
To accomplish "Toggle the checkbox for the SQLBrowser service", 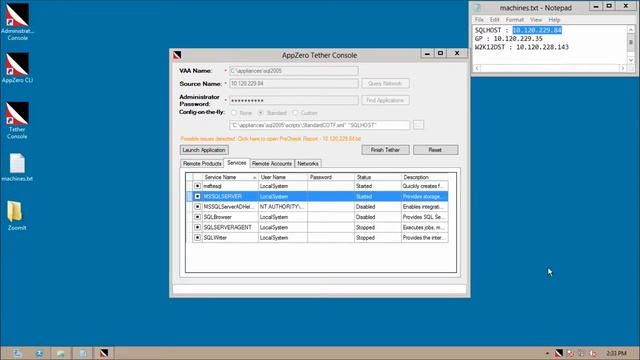I will 198,217.
